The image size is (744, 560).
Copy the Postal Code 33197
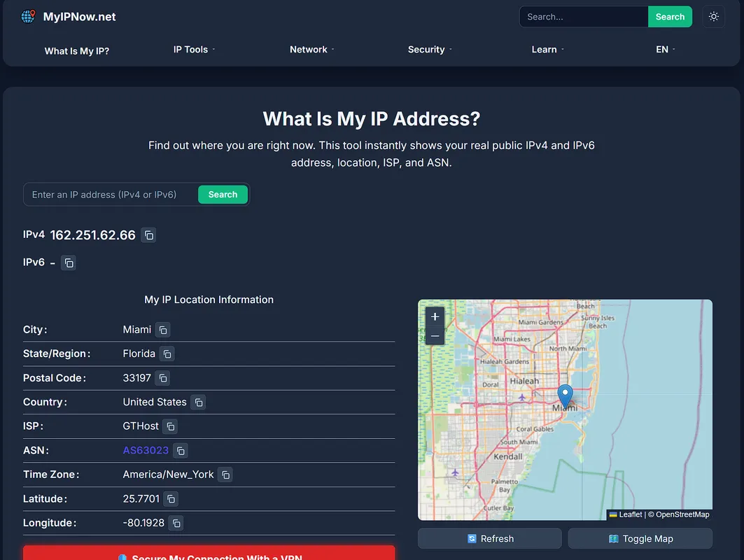point(163,378)
